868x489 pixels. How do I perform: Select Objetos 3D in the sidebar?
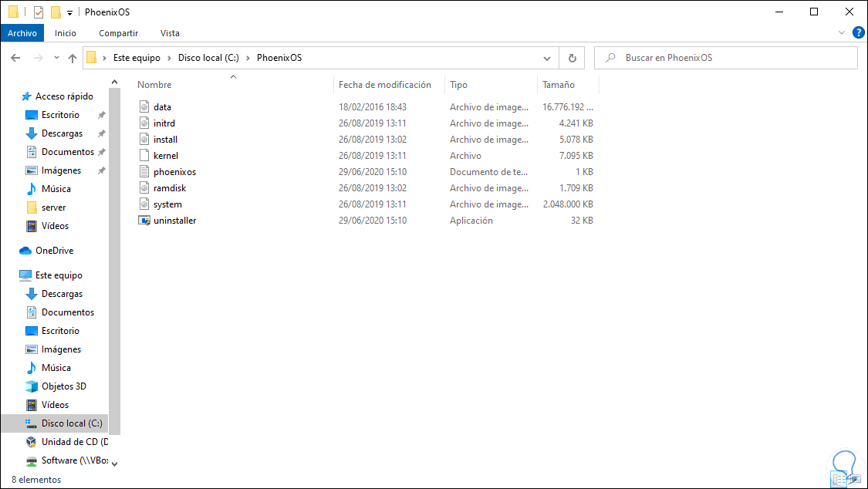coord(64,386)
